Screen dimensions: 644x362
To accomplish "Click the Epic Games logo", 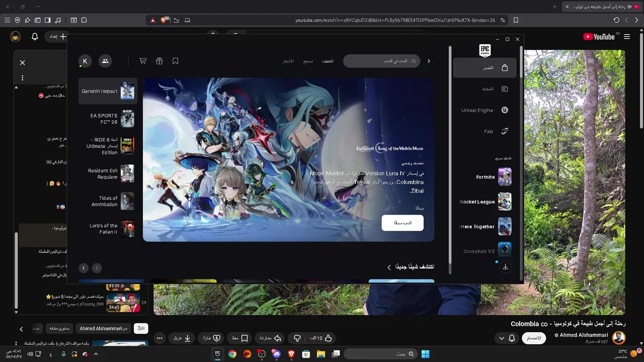I will point(485,50).
